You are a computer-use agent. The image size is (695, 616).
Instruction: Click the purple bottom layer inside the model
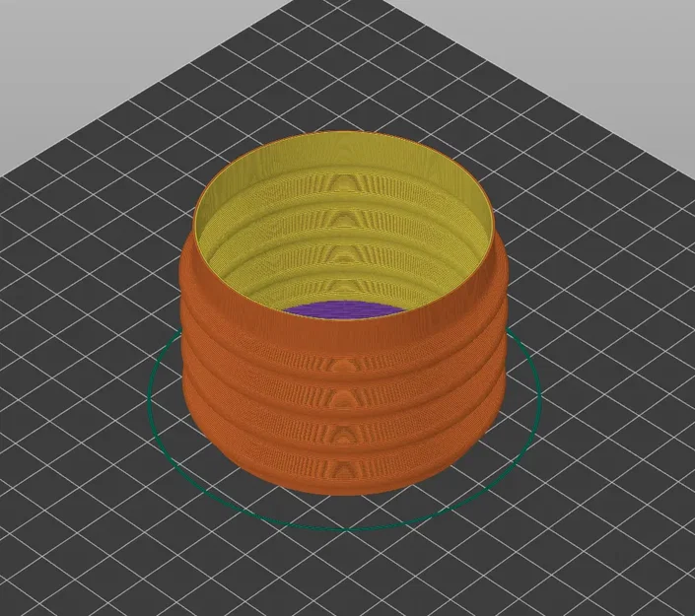343,310
